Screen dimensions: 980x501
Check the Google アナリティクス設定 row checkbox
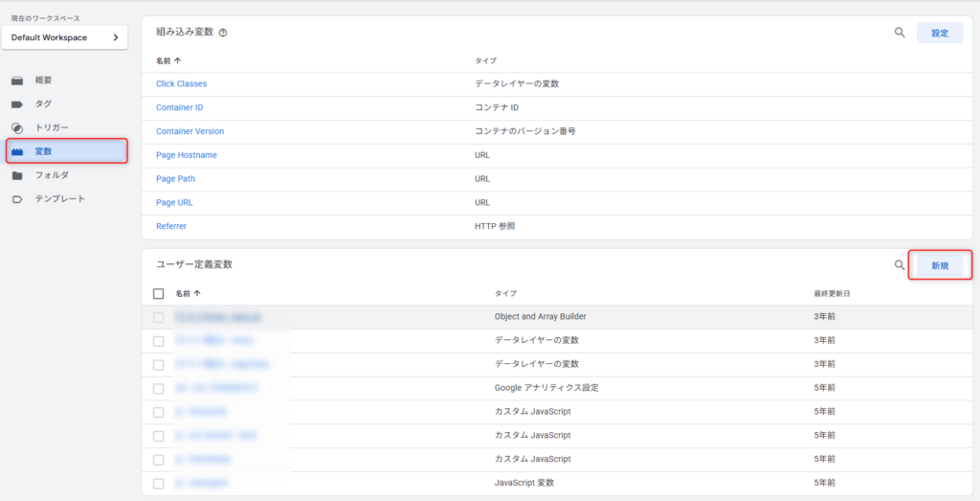159,388
